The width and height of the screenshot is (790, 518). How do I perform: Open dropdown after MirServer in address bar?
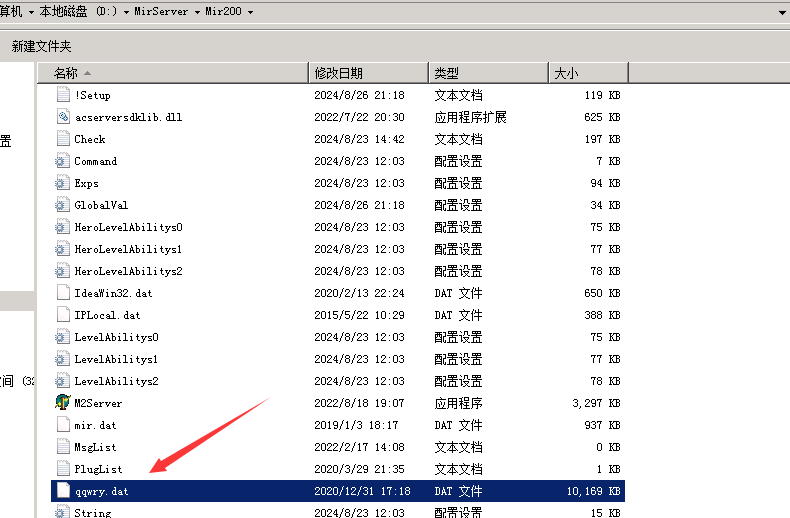[197, 12]
